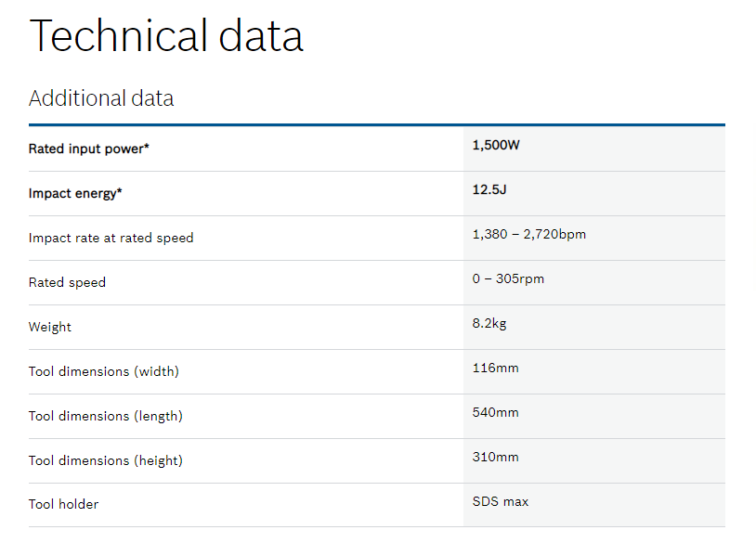Select the 310mm height value

496,457
